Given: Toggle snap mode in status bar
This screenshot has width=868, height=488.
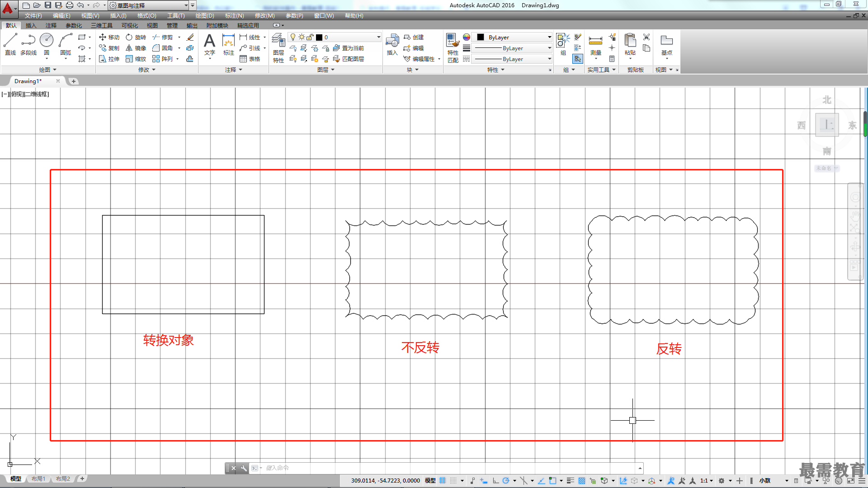Looking at the screenshot, I should (x=453, y=481).
